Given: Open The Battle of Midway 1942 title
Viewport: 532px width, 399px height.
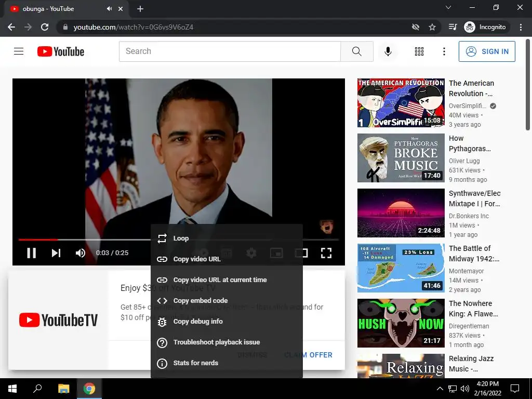Looking at the screenshot, I should [x=474, y=254].
